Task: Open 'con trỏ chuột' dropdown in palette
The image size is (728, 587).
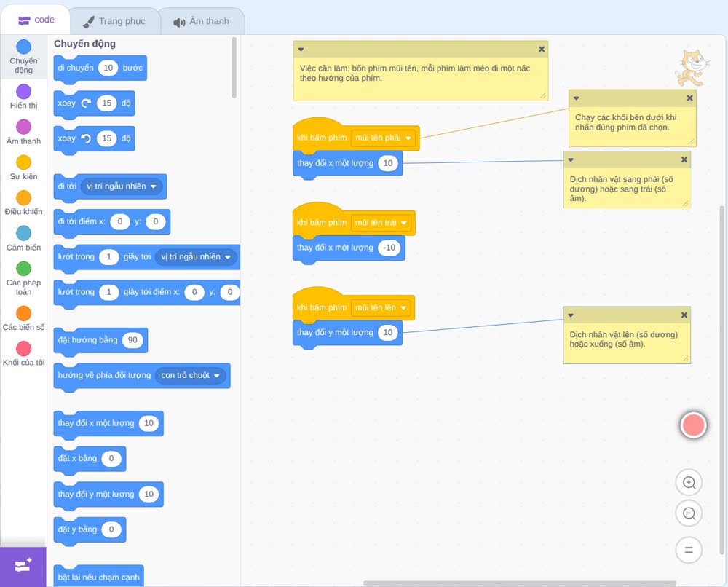Action: (190, 375)
